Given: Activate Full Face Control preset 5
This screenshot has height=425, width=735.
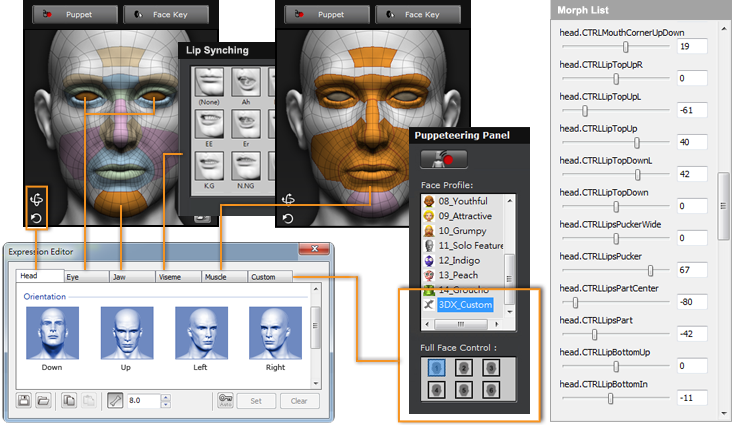Looking at the screenshot, I should click(464, 389).
